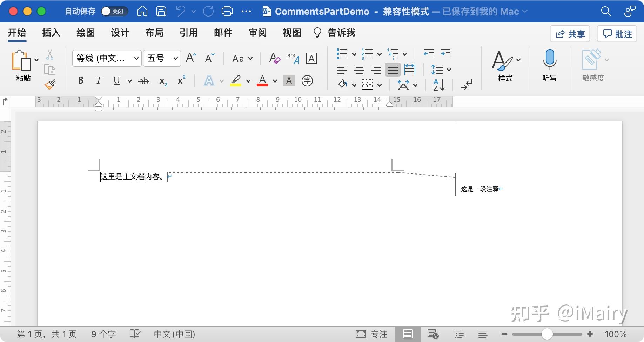
Task: Open the font color dropdown
Action: 274,81
